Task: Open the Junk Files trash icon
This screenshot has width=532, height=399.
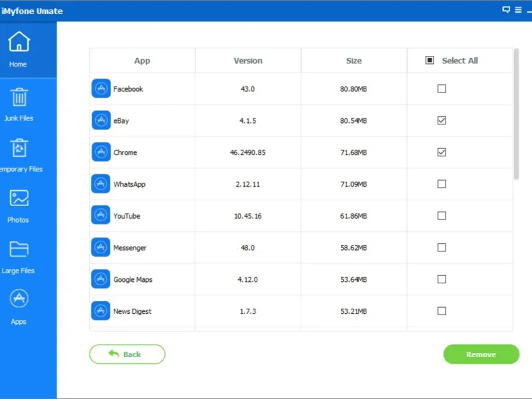Action: click(19, 97)
